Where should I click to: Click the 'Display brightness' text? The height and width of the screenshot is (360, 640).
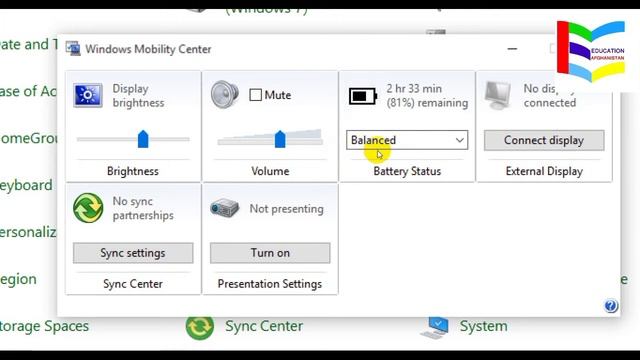138,96
